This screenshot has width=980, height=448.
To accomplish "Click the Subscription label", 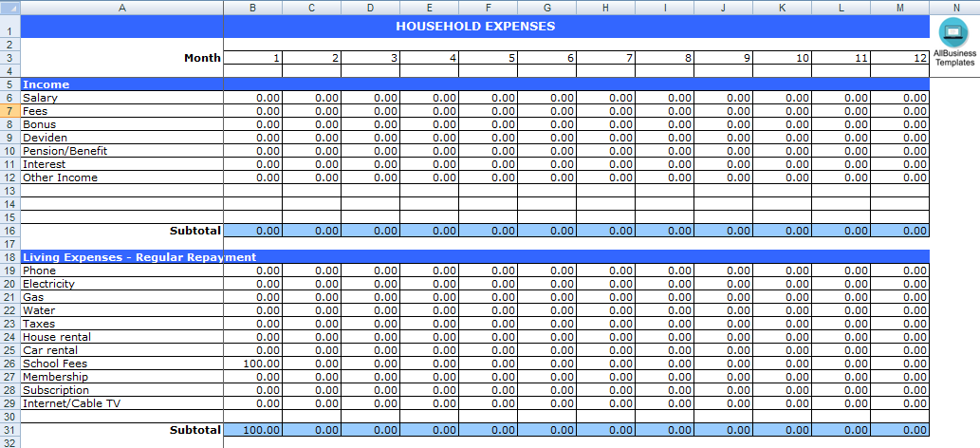I will click(x=56, y=390).
